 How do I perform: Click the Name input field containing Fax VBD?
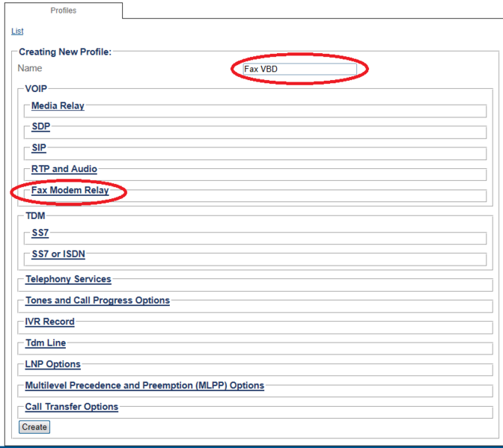pos(299,70)
